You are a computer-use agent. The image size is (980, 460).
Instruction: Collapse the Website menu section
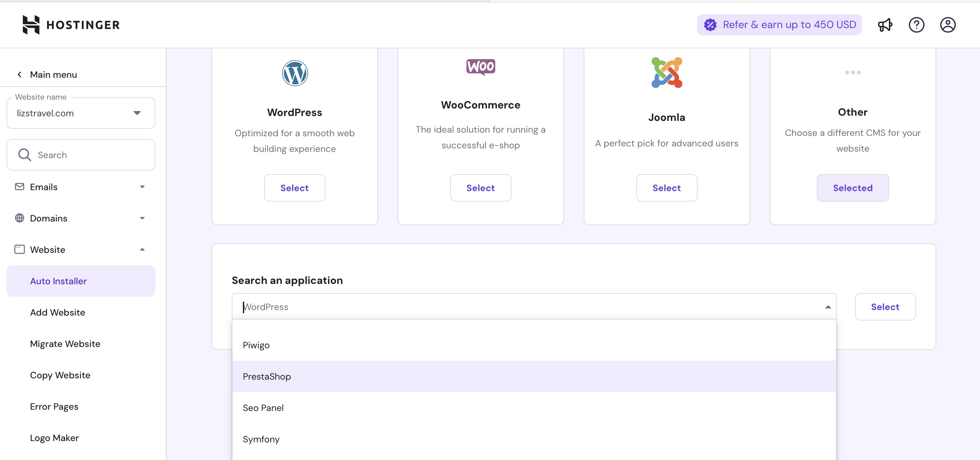coord(142,249)
